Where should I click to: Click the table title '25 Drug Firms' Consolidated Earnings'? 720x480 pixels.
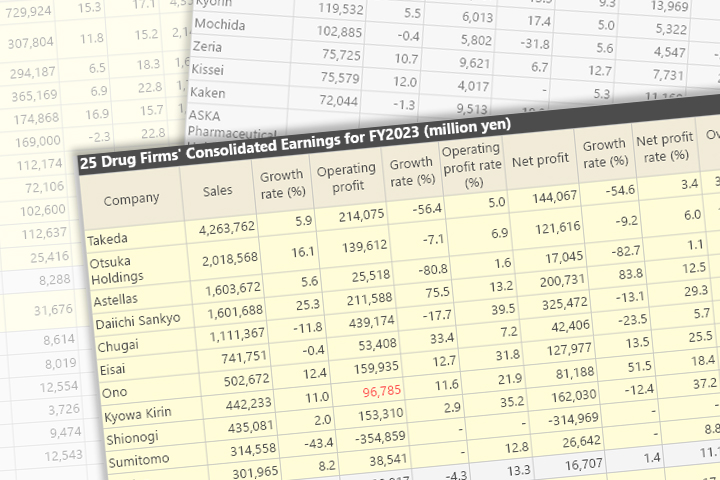click(300, 144)
